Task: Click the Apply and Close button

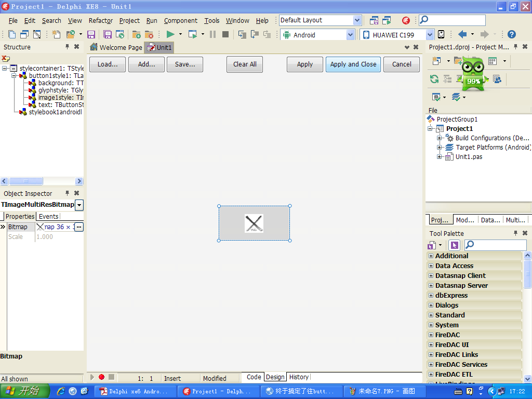Action: (353, 64)
